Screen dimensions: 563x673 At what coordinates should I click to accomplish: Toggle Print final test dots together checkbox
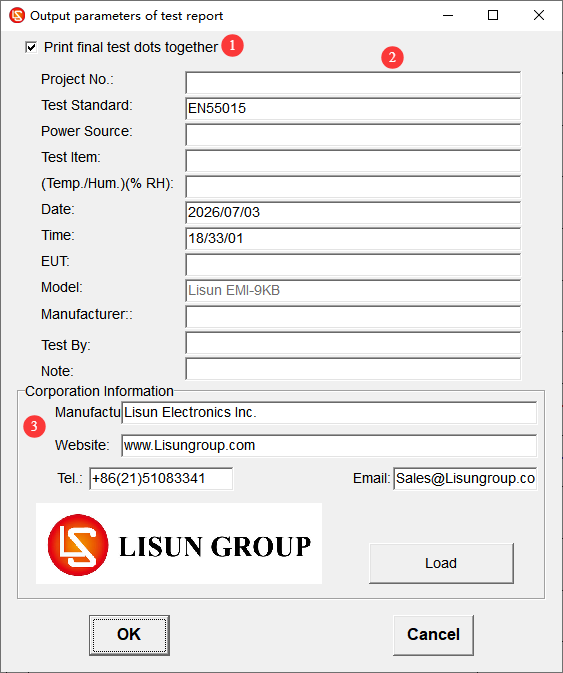point(31,47)
